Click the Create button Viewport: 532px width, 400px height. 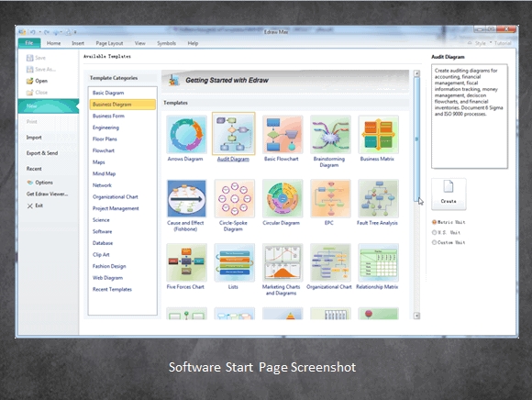[x=449, y=194]
